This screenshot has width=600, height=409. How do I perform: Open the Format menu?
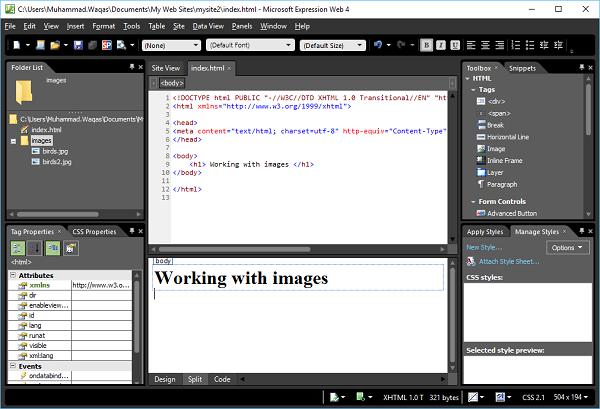coord(103,25)
